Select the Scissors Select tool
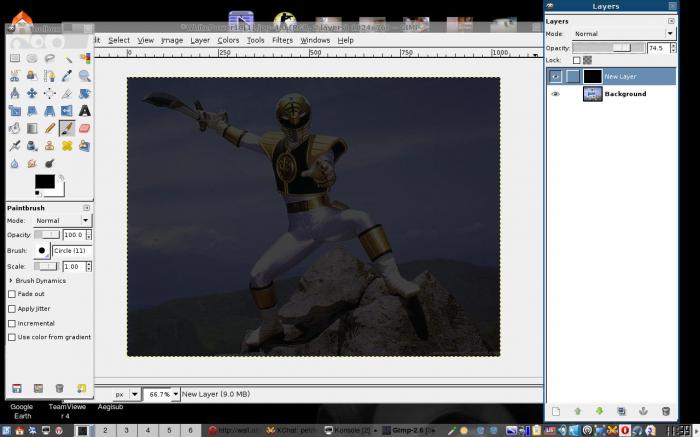700x437 pixels. click(x=15, y=75)
